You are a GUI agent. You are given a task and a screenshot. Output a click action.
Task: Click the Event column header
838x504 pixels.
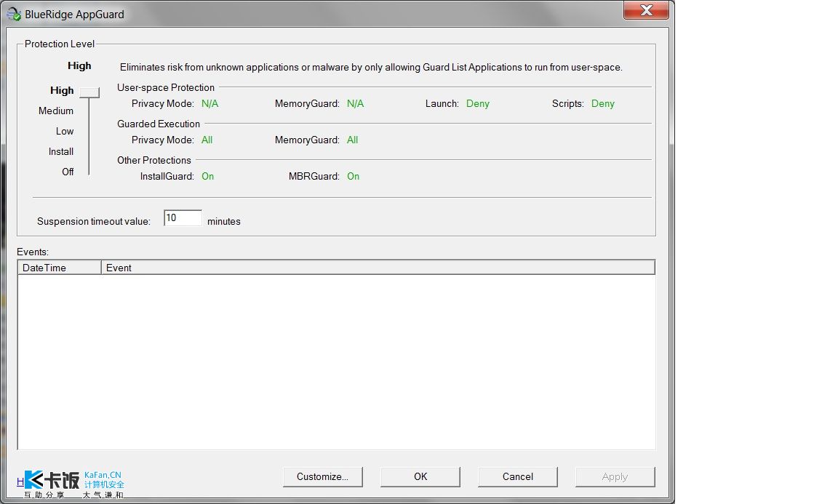[x=378, y=268]
